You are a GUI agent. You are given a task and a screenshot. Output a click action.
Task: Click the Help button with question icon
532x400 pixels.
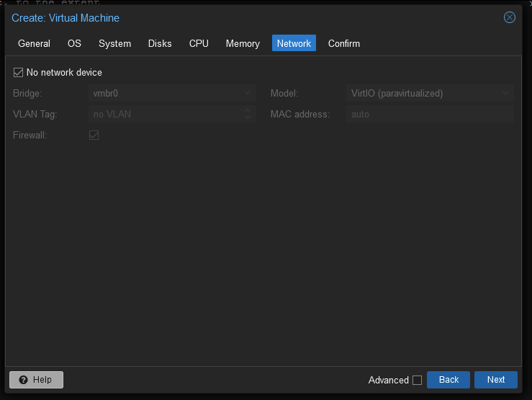coord(36,380)
